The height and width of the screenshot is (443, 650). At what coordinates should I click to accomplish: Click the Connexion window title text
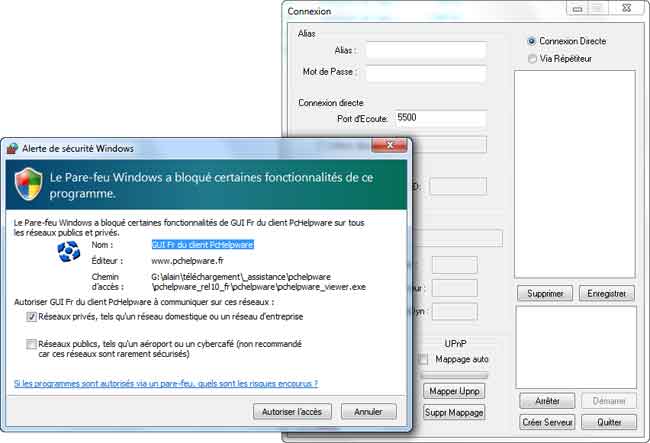309,12
